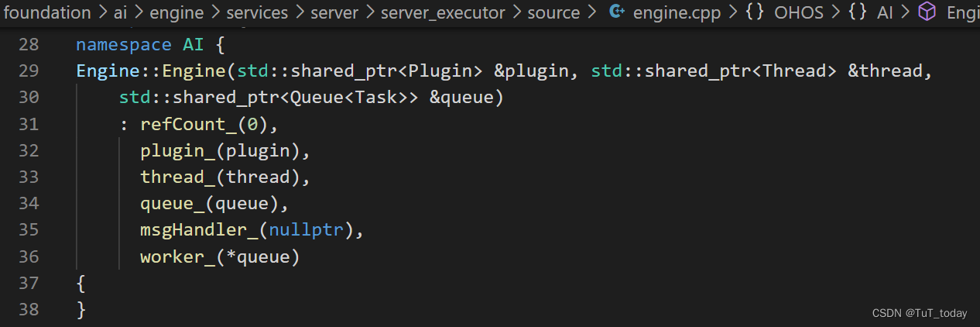Viewport: 980px width, 327px height.
Task: Select 'server_executor' in the breadcrumb
Action: (x=443, y=12)
